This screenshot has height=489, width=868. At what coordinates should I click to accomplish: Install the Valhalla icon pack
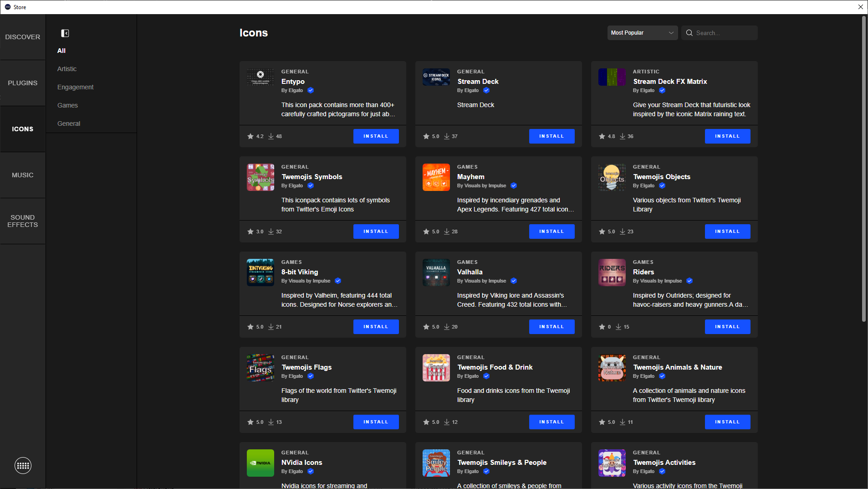(x=552, y=327)
